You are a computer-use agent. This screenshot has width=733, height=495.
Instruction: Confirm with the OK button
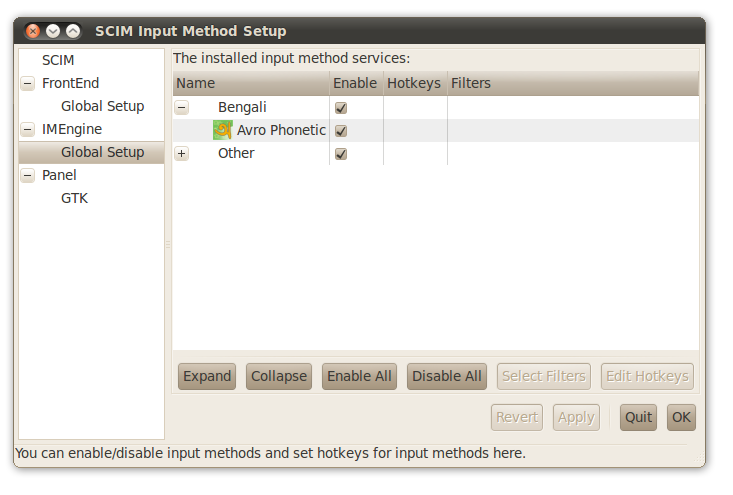682,417
